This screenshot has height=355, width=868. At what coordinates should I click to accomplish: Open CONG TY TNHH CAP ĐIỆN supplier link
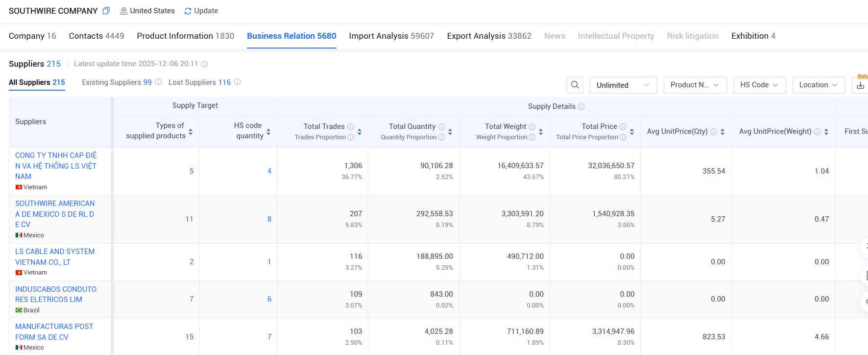[x=56, y=166]
